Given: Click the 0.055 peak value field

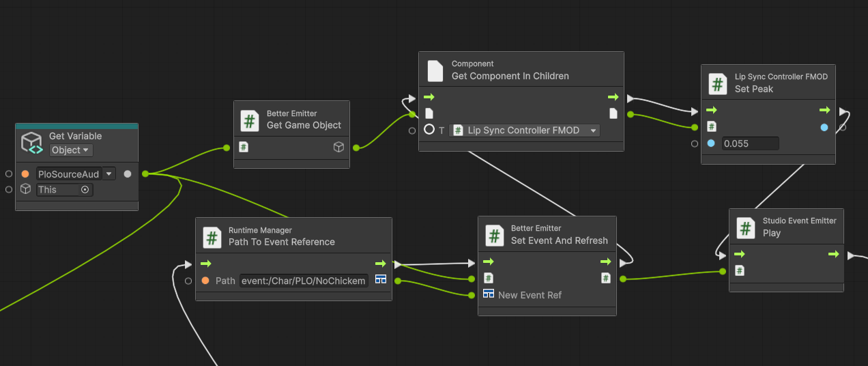Looking at the screenshot, I should tap(749, 143).
